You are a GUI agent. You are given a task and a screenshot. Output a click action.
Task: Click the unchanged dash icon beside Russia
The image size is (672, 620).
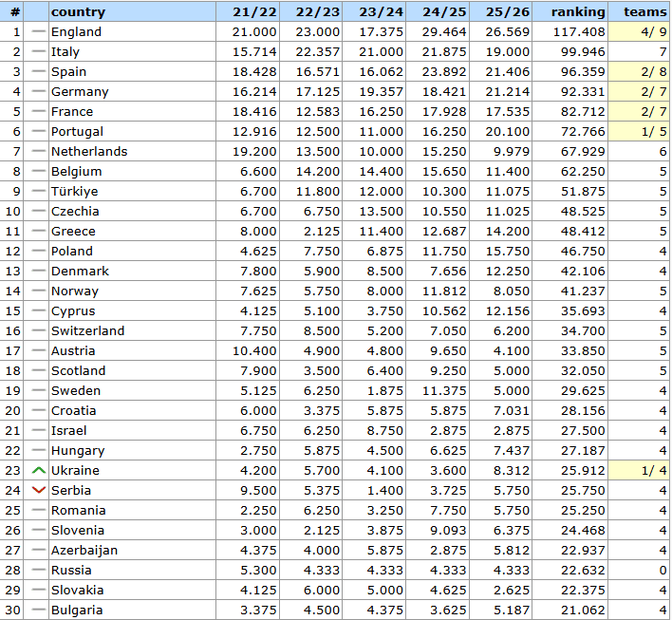click(x=38, y=571)
